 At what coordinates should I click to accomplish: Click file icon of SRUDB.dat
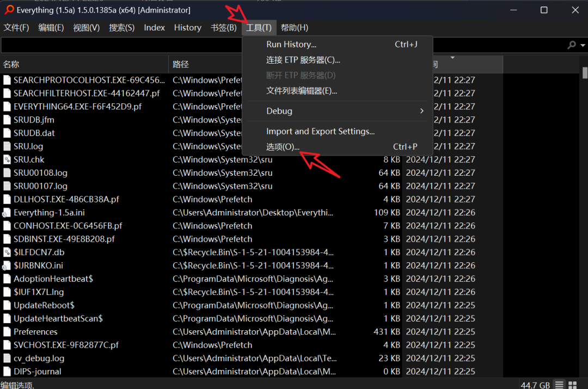[x=7, y=133]
